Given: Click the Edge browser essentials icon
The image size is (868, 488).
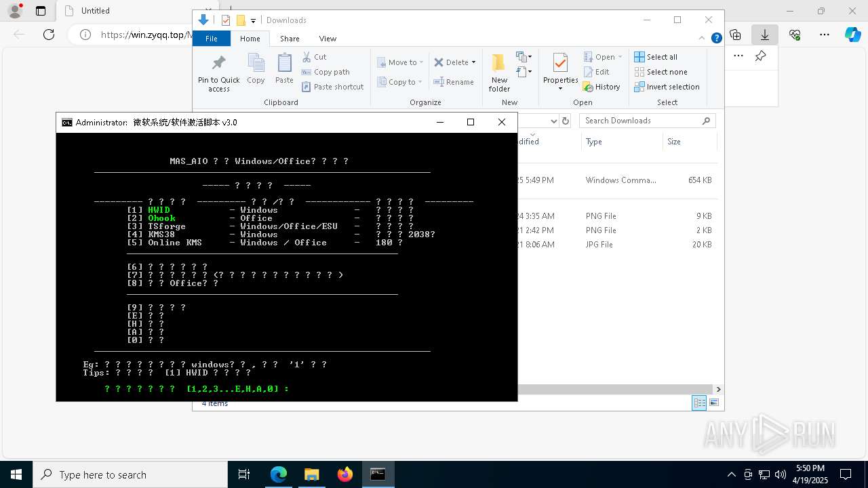Looking at the screenshot, I should coord(795,35).
